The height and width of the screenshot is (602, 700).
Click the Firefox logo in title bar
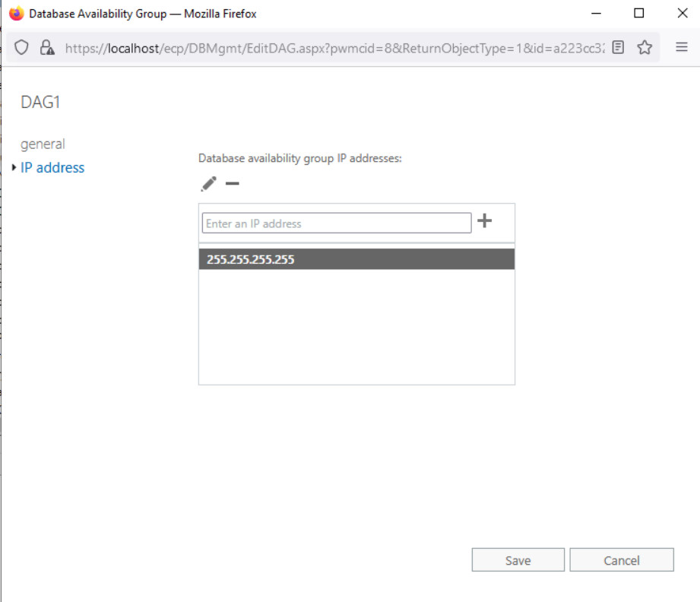(x=16, y=14)
